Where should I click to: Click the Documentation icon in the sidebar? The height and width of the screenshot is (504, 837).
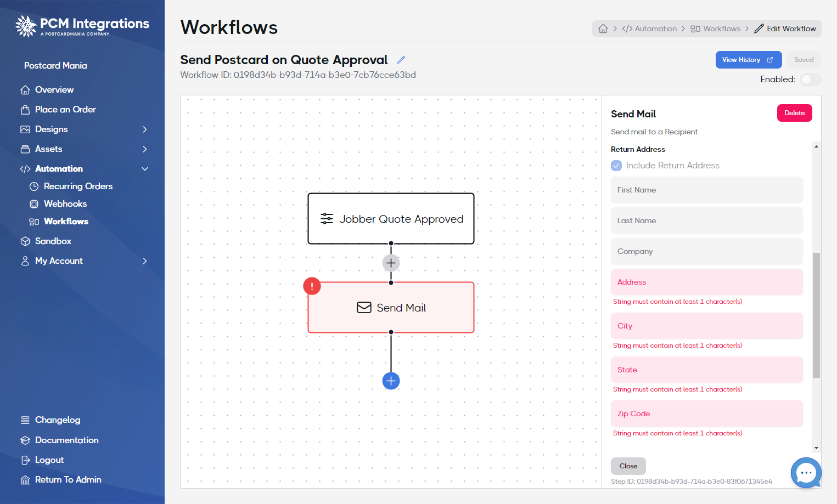coord(25,440)
